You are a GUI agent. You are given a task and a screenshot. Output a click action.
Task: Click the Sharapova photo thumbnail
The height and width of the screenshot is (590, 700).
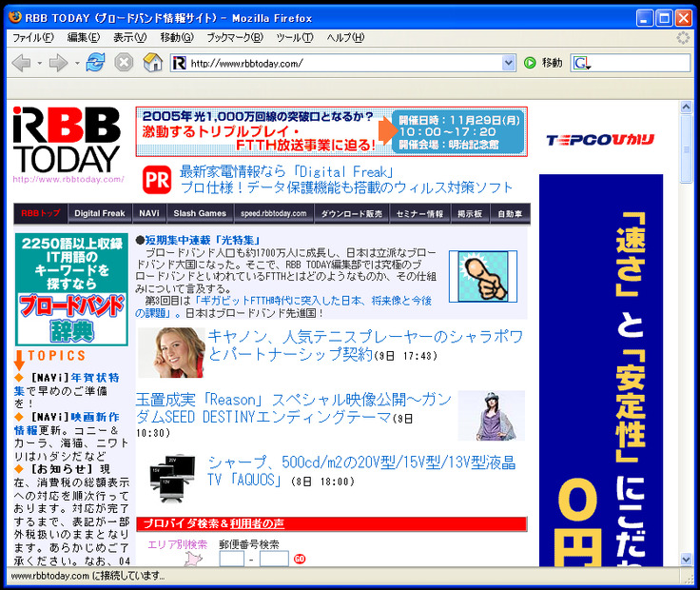(171, 353)
